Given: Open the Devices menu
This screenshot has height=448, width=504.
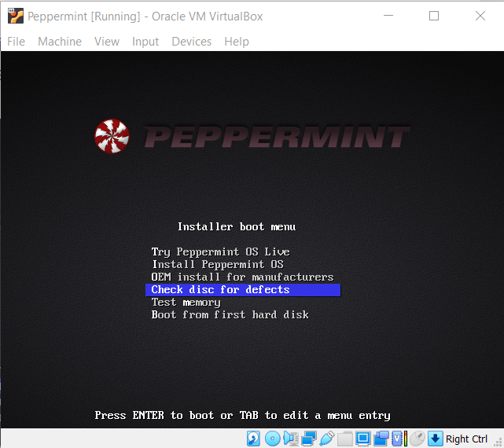Looking at the screenshot, I should point(192,42).
